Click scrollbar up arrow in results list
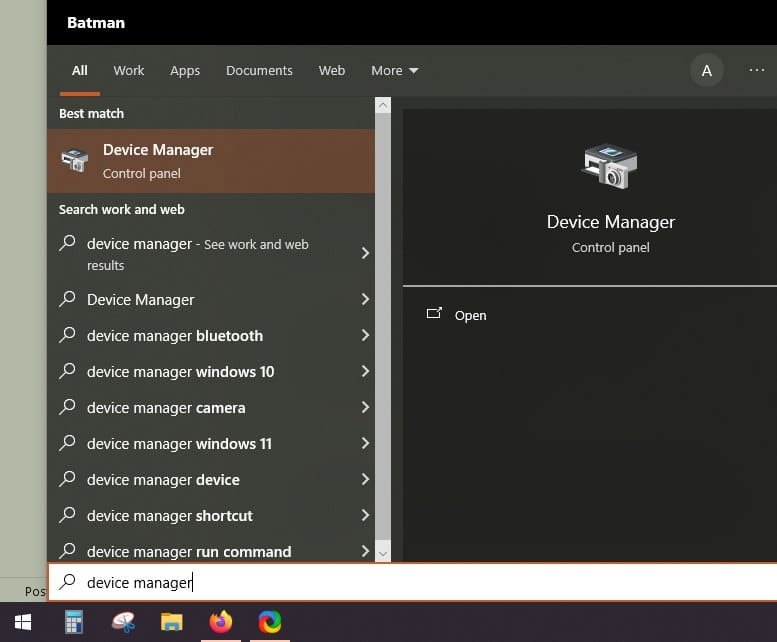 [383, 105]
